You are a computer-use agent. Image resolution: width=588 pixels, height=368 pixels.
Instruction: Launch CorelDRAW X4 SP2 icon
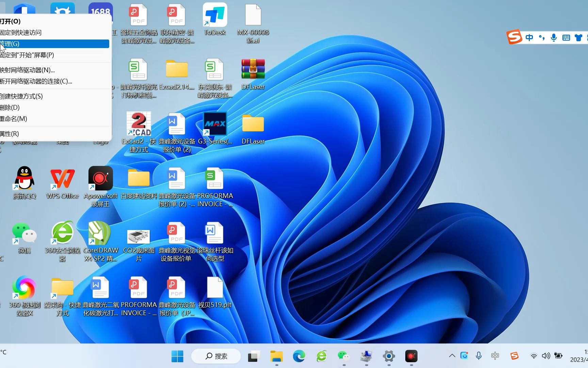99,233
